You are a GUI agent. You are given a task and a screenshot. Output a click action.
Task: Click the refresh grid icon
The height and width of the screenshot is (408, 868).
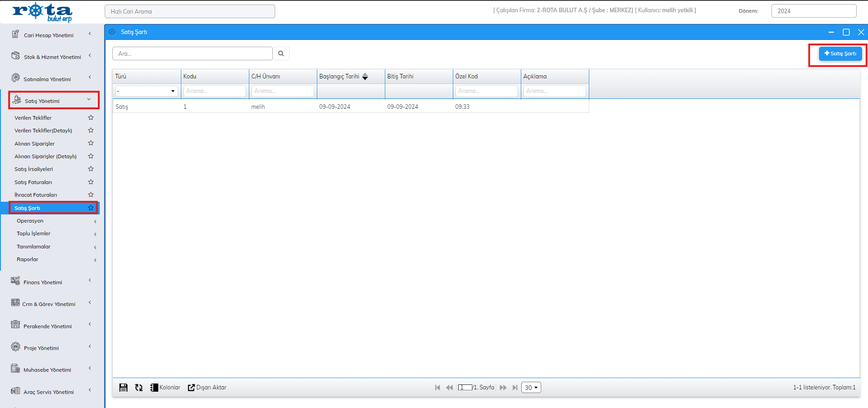(139, 388)
